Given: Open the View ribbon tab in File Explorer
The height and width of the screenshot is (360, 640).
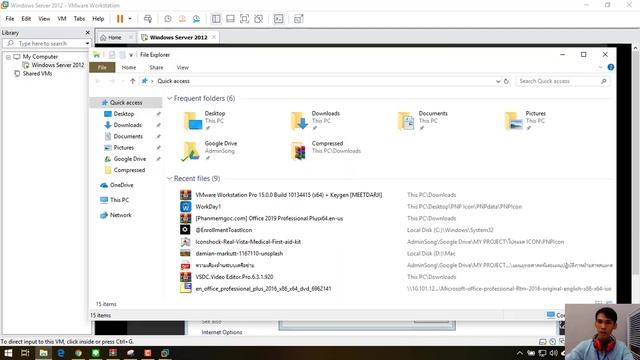Looking at the screenshot, I should click(182, 67).
